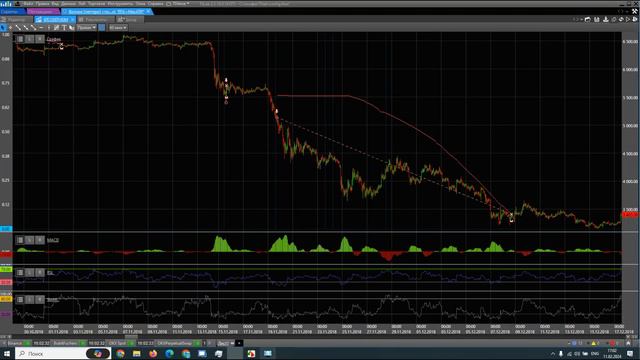Open the Инструменты menu
The height and width of the screenshot is (360, 640).
[120, 4]
